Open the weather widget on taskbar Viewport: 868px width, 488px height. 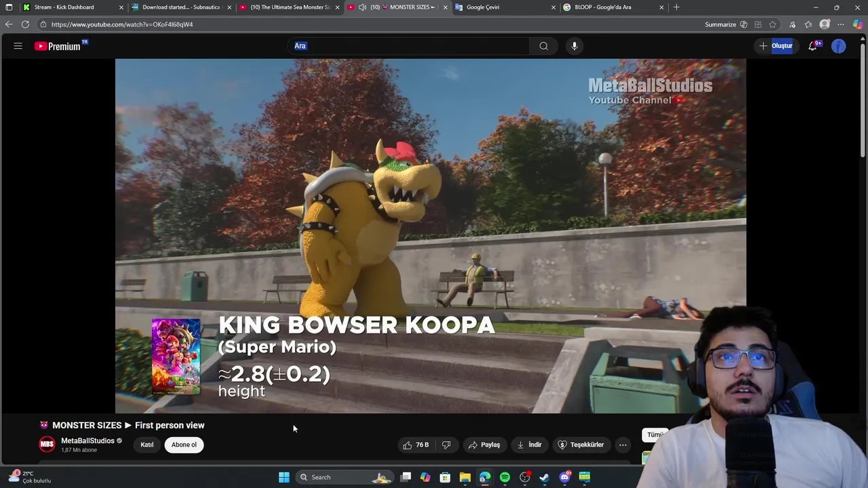pyautogui.click(x=30, y=477)
